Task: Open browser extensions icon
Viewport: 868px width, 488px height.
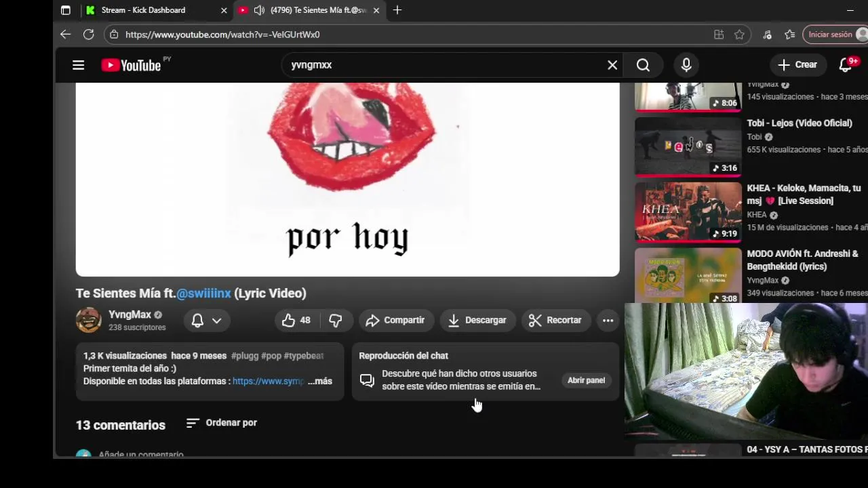Action: 767,35
